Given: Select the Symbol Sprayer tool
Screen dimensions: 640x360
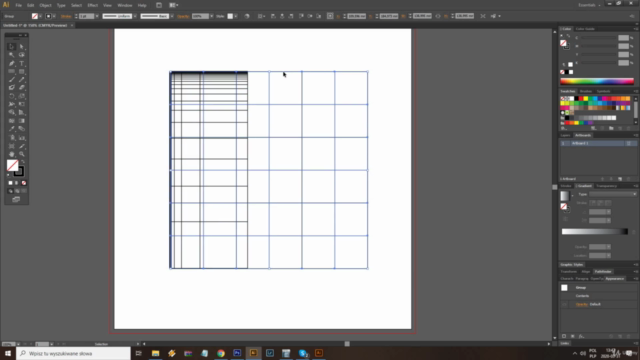Looking at the screenshot, I should tap(11, 138).
